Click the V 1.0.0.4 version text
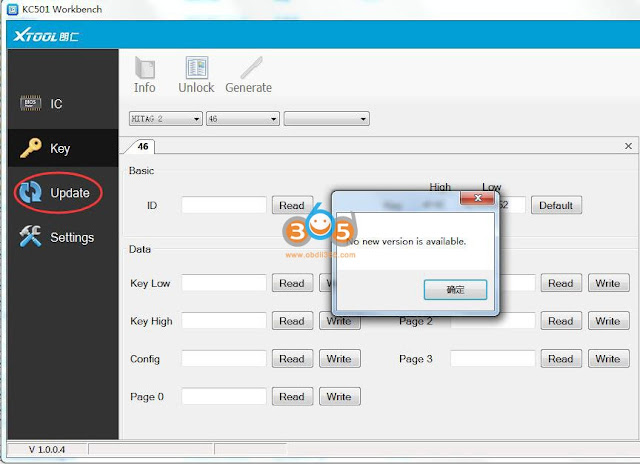The width and height of the screenshot is (640, 464). coord(47,450)
